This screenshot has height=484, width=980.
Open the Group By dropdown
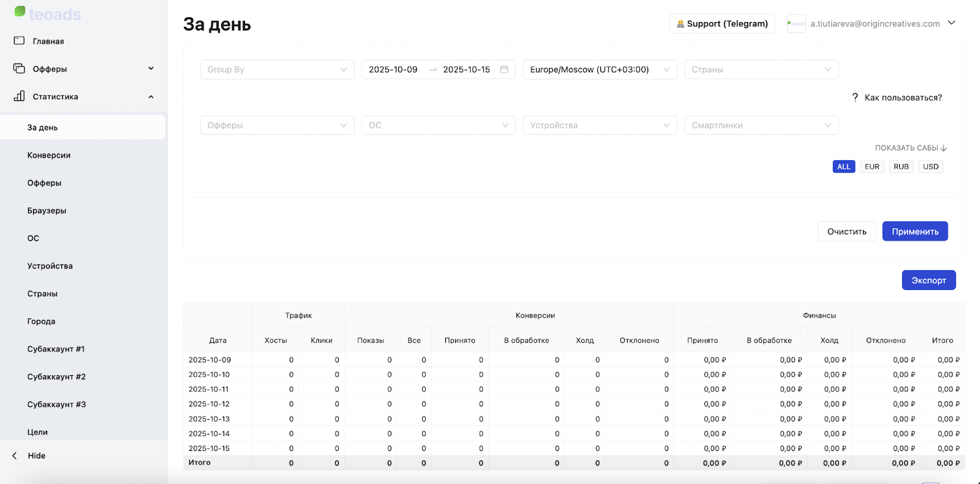[x=277, y=70]
